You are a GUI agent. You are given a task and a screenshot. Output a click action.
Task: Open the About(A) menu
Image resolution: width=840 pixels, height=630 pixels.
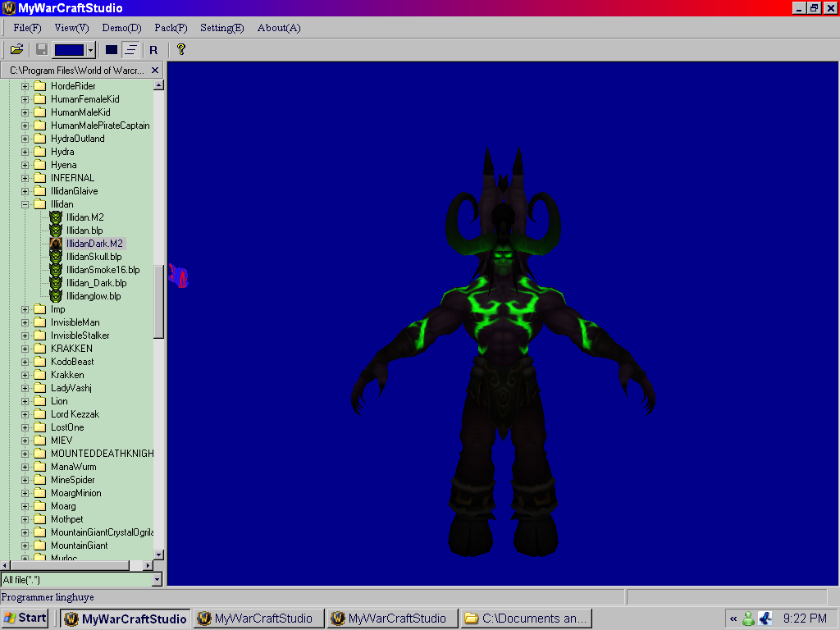point(279,28)
